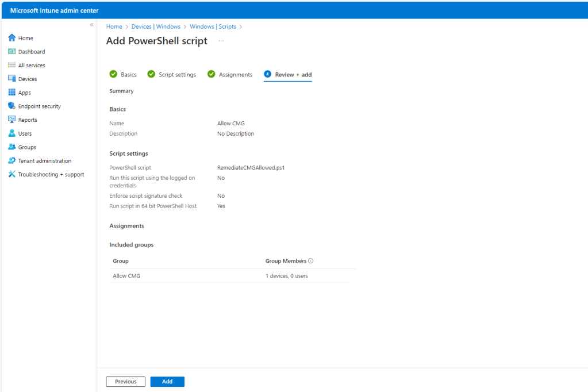Select the Groups icon in sidebar
The height and width of the screenshot is (392, 588).
pyautogui.click(x=11, y=147)
